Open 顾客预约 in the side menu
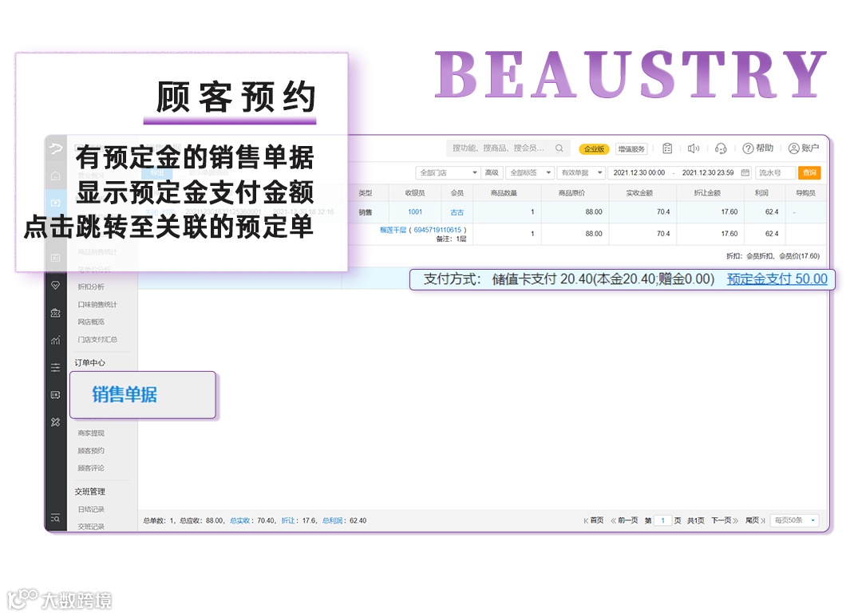The image size is (862, 616). pos(91,451)
